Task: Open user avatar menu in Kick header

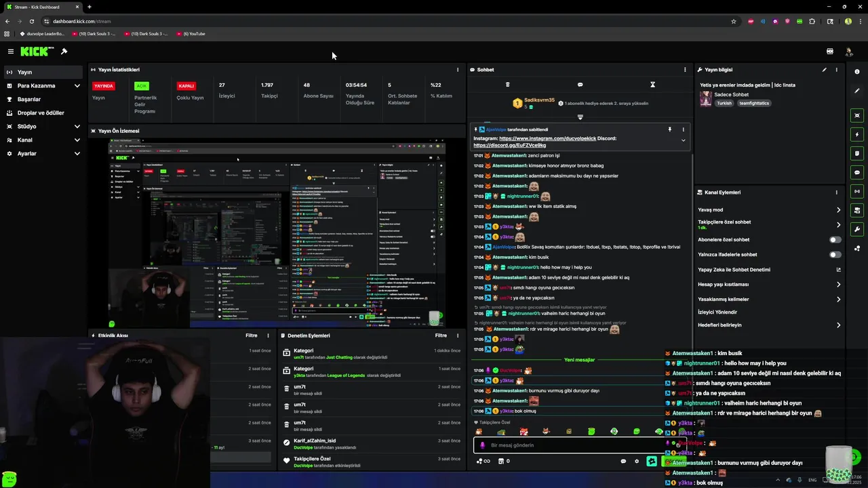Action: click(x=848, y=52)
